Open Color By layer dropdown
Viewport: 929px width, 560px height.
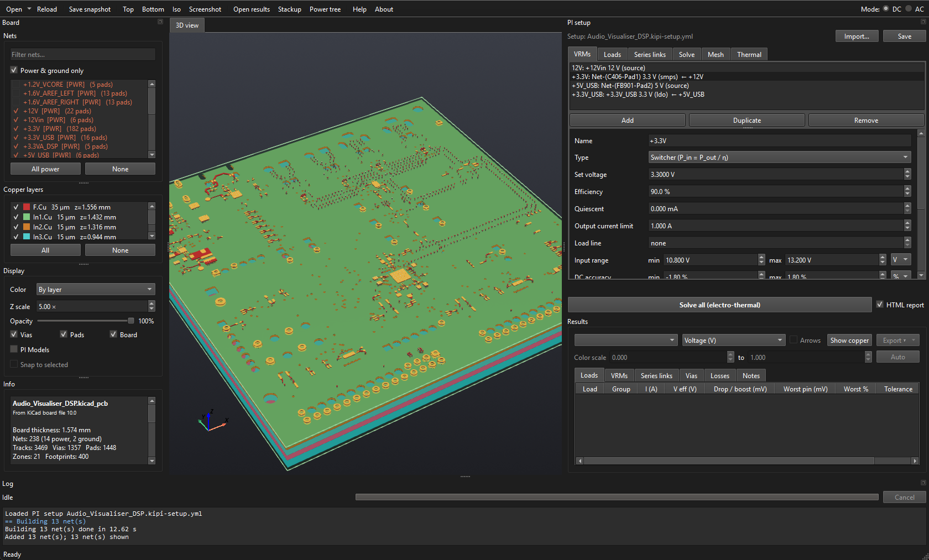pos(96,290)
